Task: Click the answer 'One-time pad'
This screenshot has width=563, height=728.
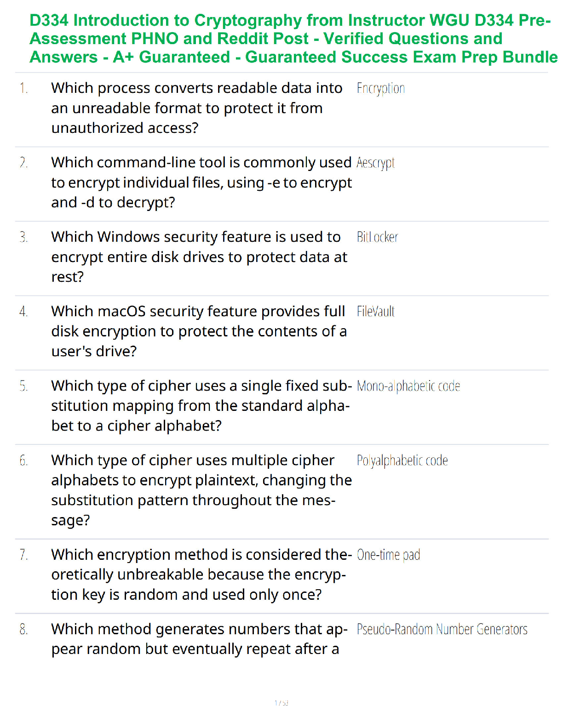Action: coord(388,555)
